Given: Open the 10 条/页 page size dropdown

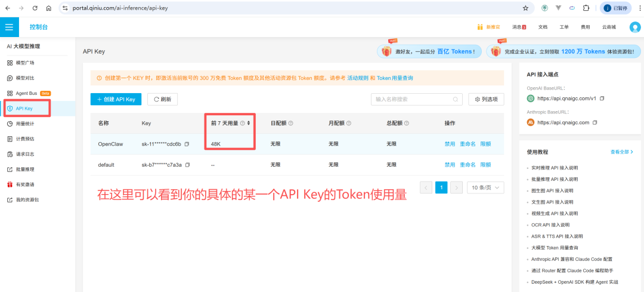Looking at the screenshot, I should point(485,188).
